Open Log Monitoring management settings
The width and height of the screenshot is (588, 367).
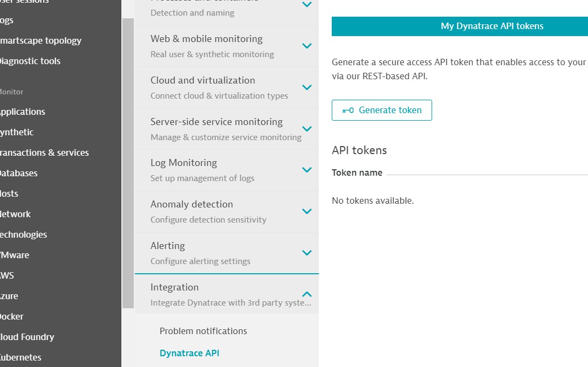pyautogui.click(x=227, y=170)
